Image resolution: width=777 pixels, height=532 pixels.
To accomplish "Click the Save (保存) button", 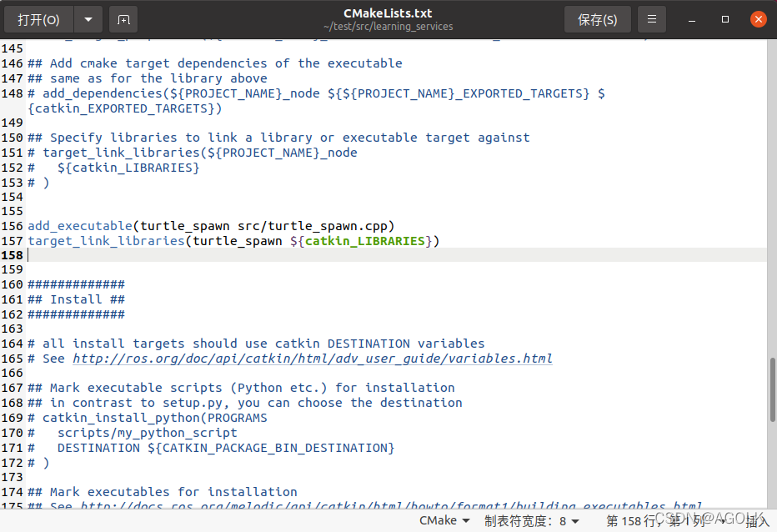I will [x=597, y=20].
